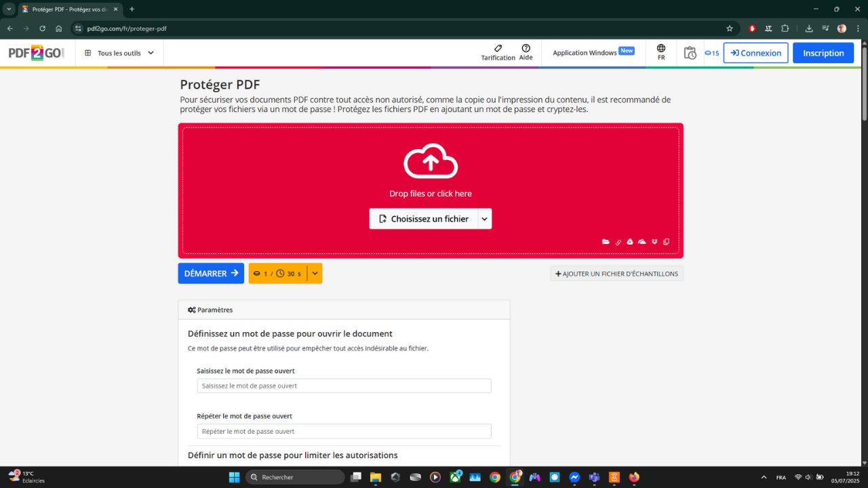Upload from cloud storage icon

pyautogui.click(x=642, y=241)
